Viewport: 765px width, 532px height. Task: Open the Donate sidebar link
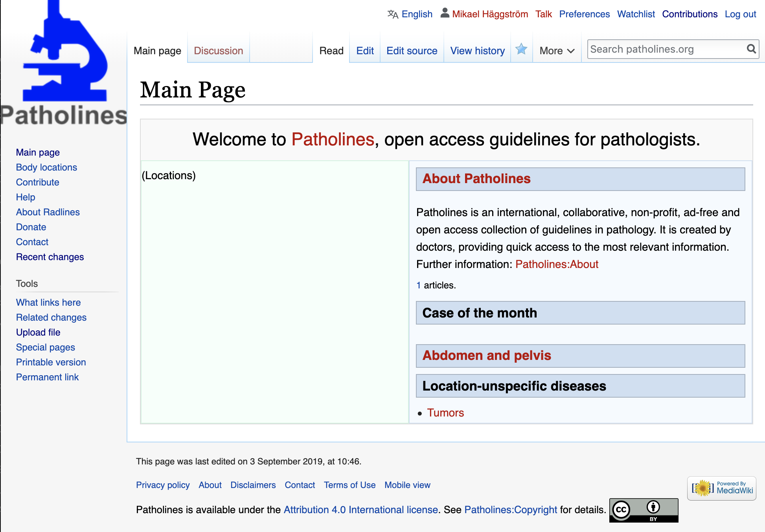[31, 227]
